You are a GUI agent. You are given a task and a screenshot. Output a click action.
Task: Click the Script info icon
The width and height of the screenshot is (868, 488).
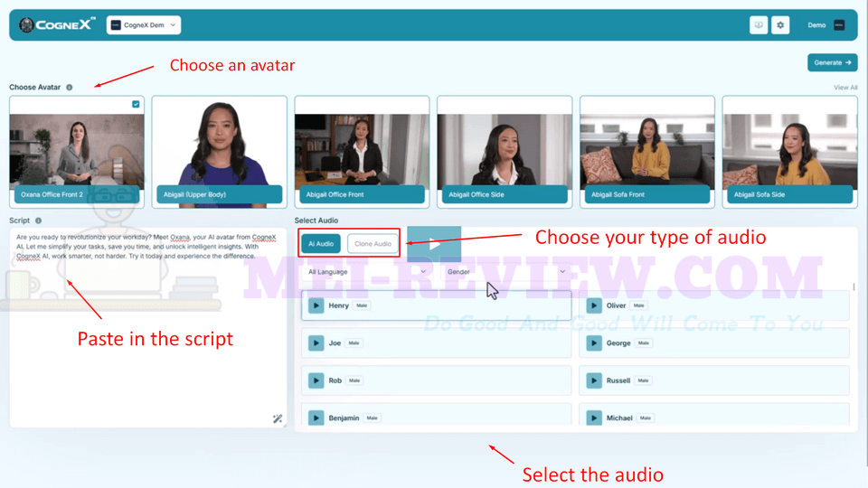(38, 221)
